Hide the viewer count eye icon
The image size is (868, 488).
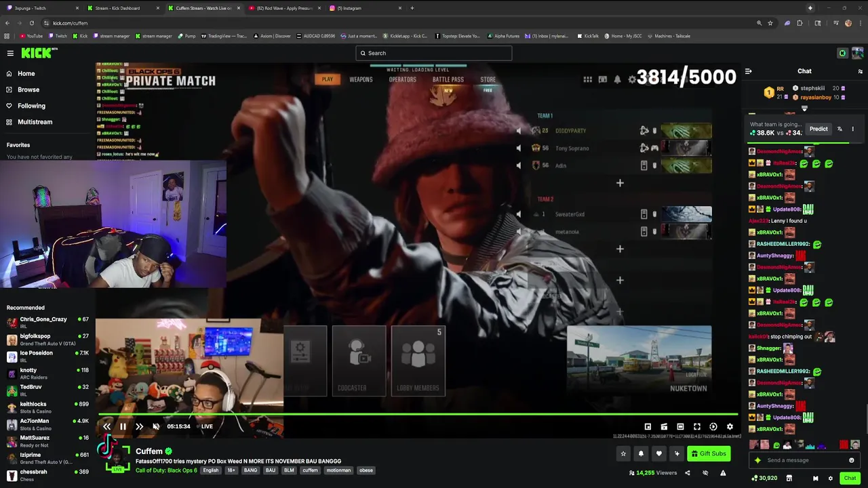pyautogui.click(x=705, y=473)
